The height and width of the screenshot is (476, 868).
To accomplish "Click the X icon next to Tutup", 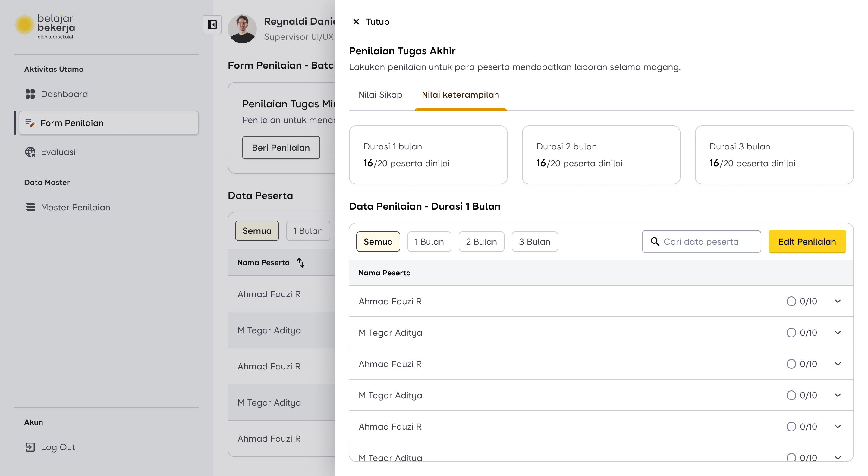I will click(x=356, y=22).
